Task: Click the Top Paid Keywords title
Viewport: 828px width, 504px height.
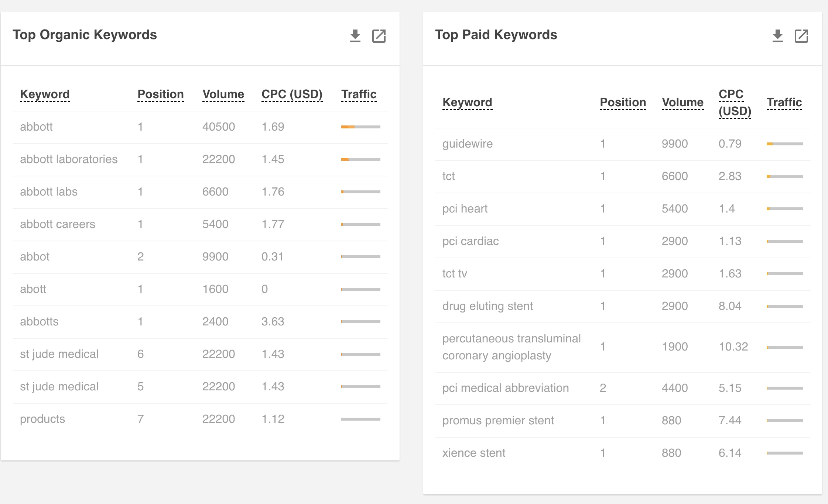Action: click(496, 35)
